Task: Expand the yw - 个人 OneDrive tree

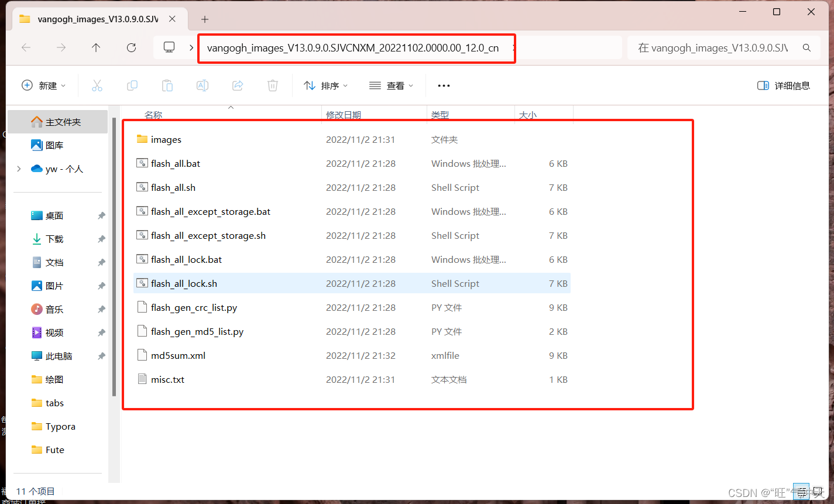Action: tap(19, 169)
